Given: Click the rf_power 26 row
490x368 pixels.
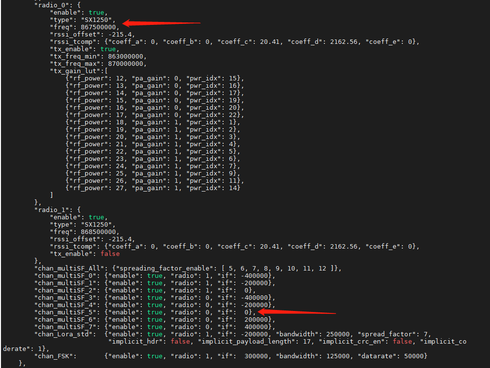Looking at the screenshot, I should tap(155, 181).
